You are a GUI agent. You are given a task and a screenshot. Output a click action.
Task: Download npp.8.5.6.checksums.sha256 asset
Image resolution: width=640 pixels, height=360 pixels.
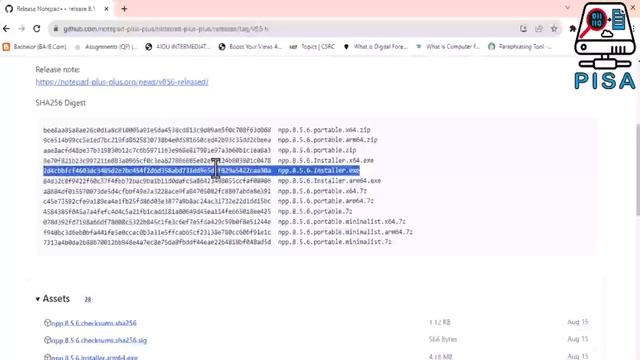click(94, 323)
